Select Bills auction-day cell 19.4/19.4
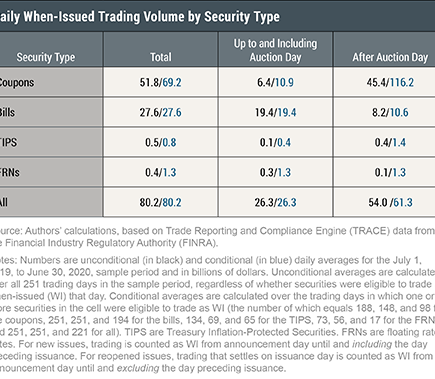The width and height of the screenshot is (435, 379). [x=275, y=112]
